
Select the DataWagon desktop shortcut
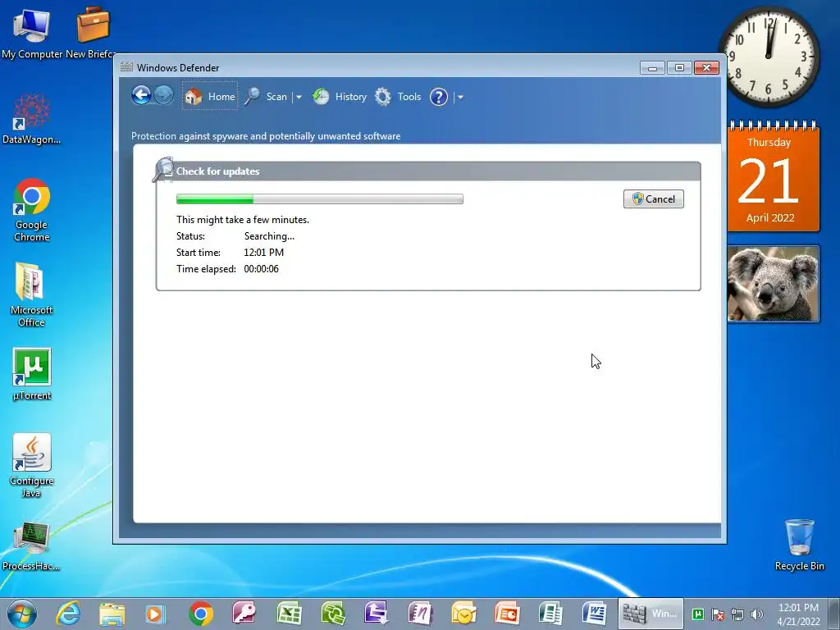[32, 119]
